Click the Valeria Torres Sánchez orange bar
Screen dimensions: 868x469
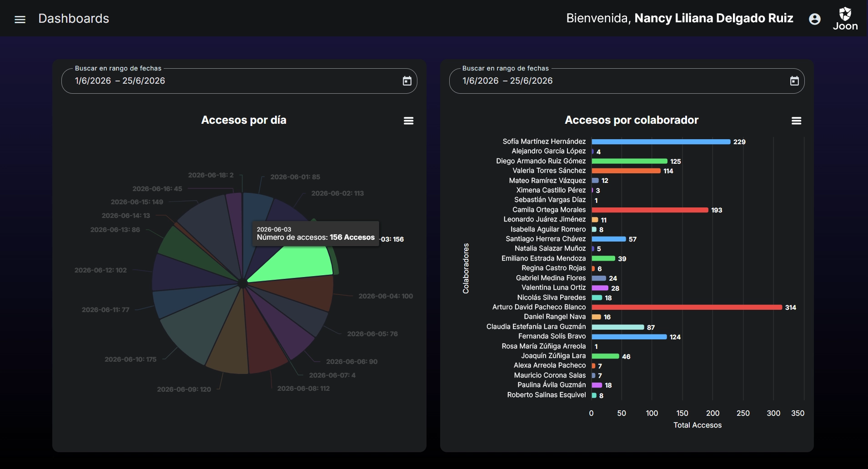[626, 171]
